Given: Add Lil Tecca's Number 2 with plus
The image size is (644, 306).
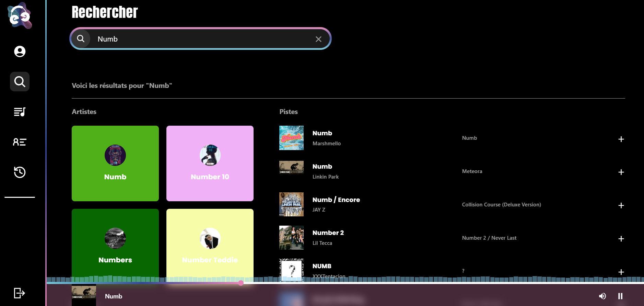Looking at the screenshot, I should coord(621,239).
